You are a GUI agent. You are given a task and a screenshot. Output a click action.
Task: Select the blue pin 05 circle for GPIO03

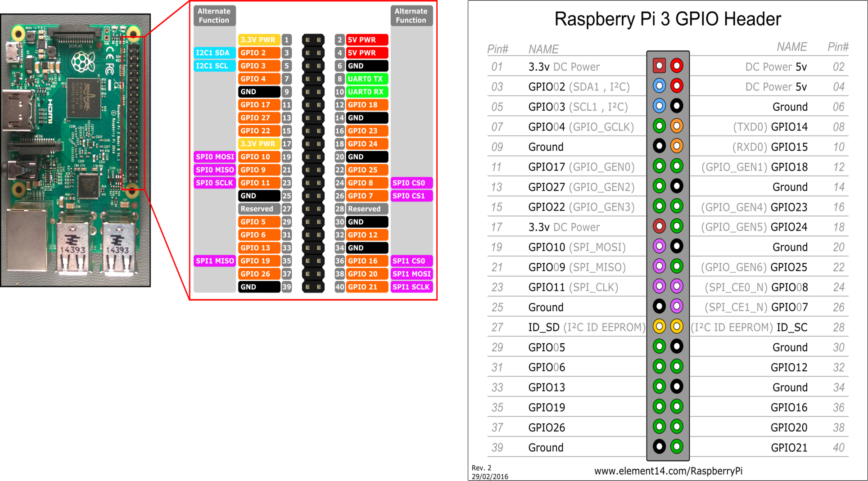659,106
